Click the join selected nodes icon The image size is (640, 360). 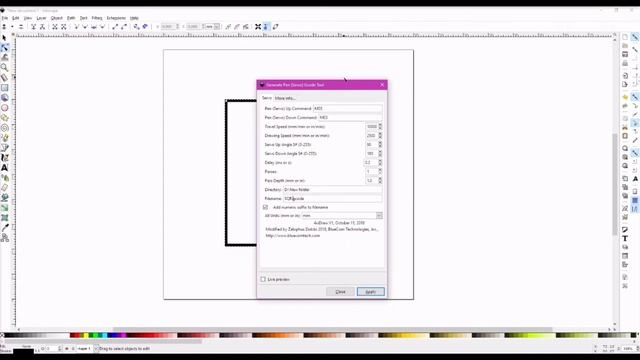pos(33,27)
